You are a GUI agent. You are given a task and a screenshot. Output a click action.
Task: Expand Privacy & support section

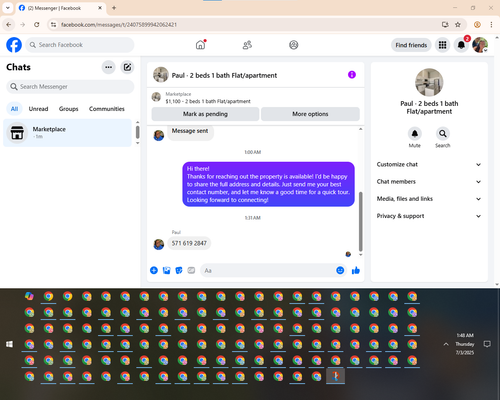coord(429,216)
